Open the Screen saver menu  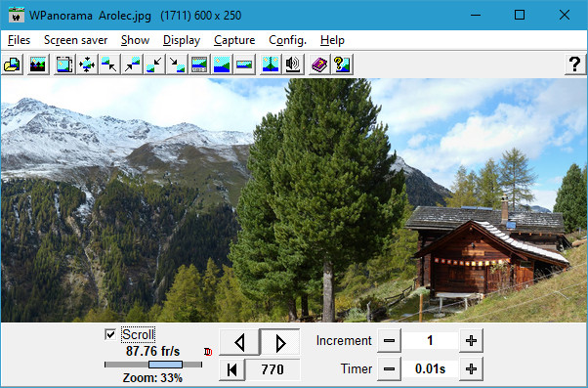pyautogui.click(x=76, y=40)
